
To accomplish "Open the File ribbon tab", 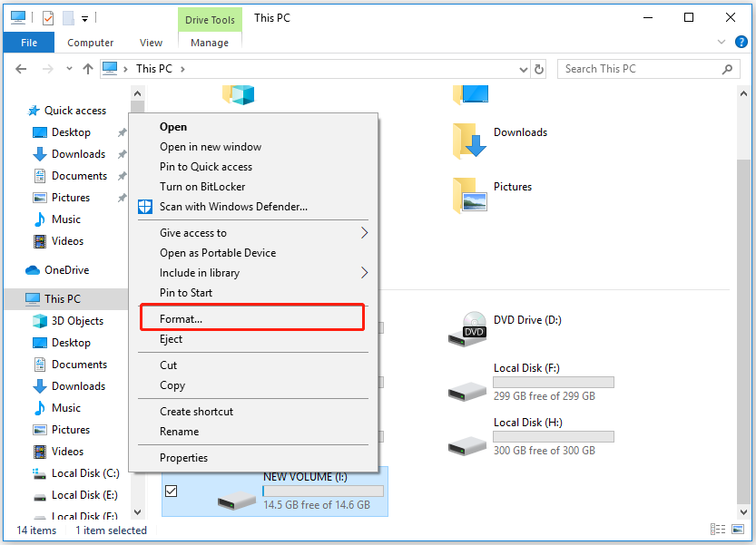I will click(x=29, y=43).
